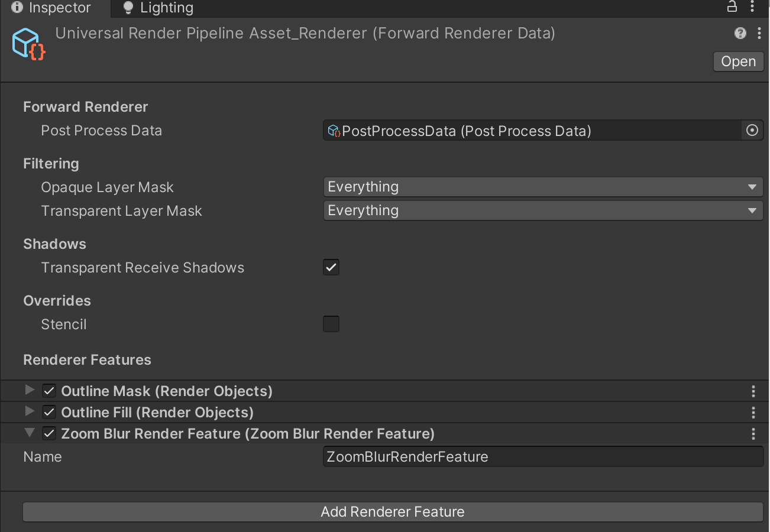The image size is (770, 532).
Task: Click the ZoomBlurRenderFeature name field
Action: (x=543, y=457)
